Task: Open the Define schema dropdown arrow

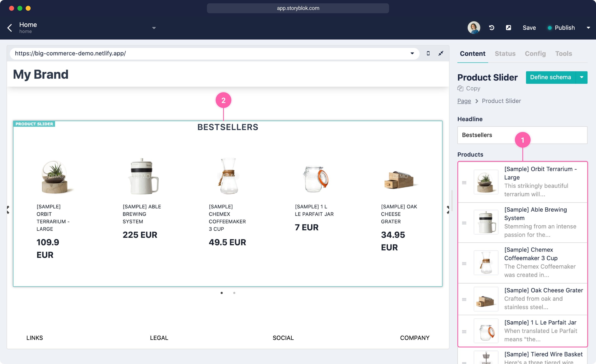Action: (582, 77)
